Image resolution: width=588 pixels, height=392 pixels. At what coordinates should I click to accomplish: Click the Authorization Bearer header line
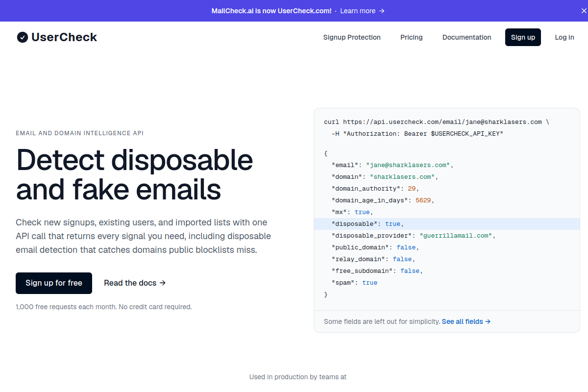(x=417, y=134)
